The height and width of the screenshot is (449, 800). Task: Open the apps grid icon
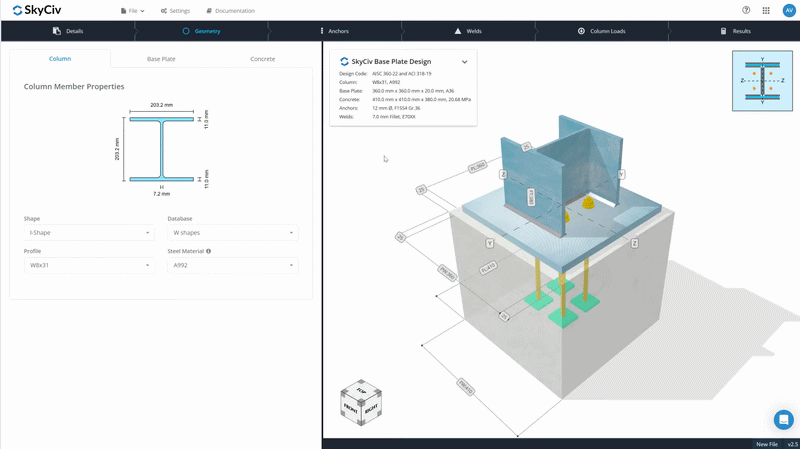click(x=766, y=10)
